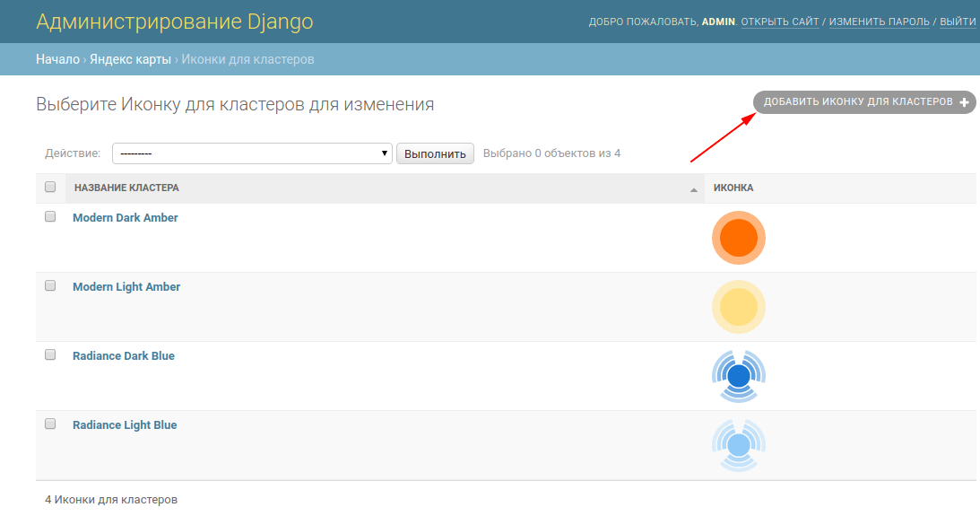Sort by НАЗВАНИЕ КЛАСТЕРА column header
The height and width of the screenshot is (516, 980).
point(126,188)
